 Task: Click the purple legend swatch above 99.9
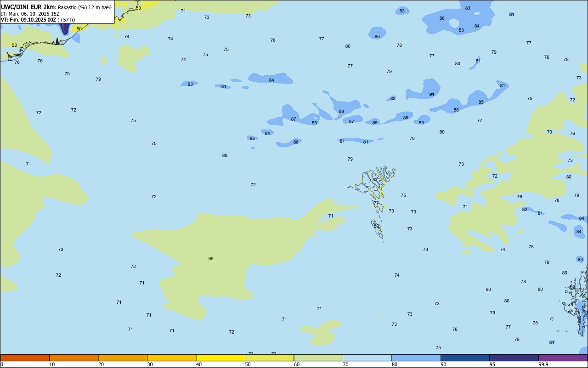(x=563, y=357)
